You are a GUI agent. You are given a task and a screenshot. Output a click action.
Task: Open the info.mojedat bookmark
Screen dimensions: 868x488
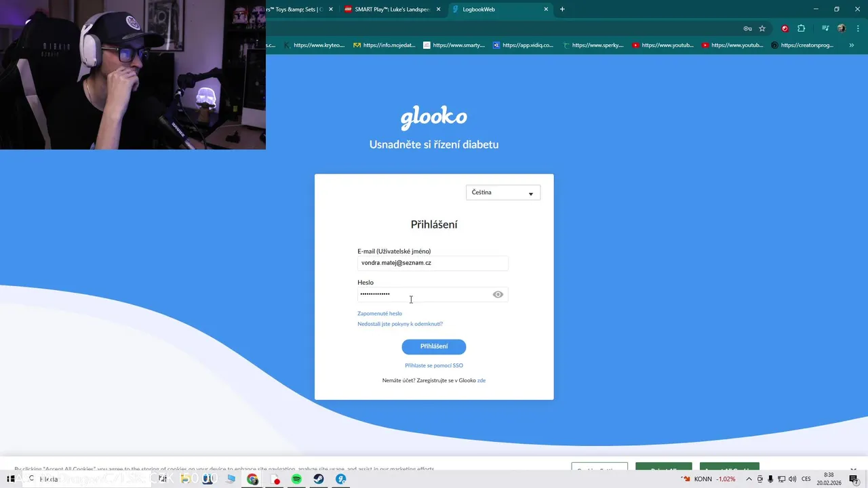[x=384, y=45]
